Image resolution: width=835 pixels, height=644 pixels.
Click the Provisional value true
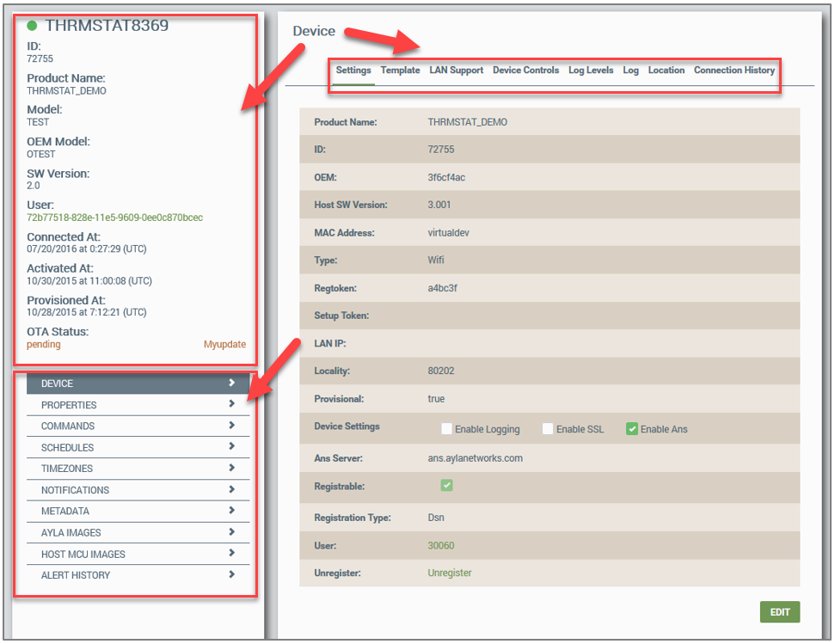pyautogui.click(x=436, y=399)
